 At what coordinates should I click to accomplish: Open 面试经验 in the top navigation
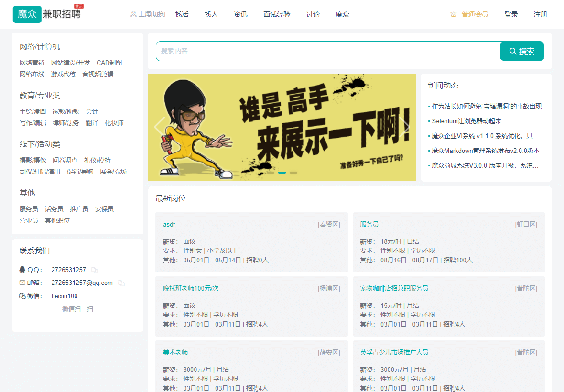point(277,14)
